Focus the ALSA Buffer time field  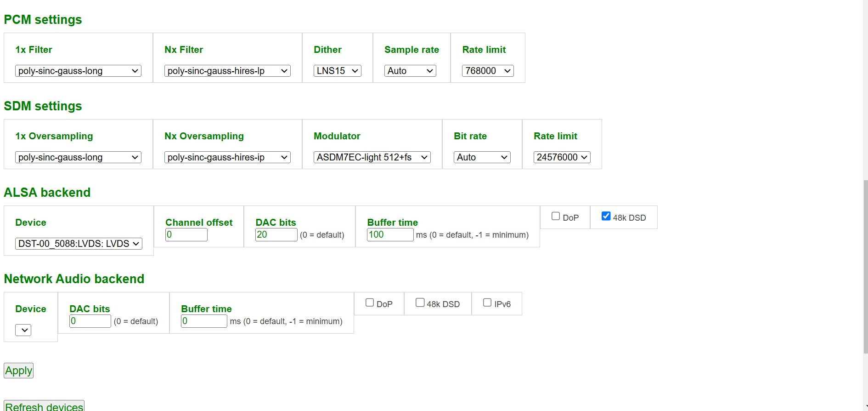pos(390,234)
